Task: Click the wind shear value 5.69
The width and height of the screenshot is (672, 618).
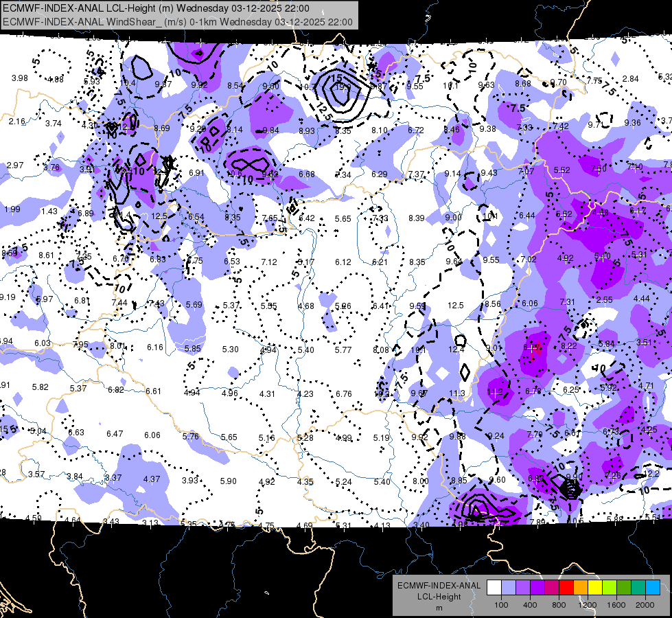Action: 194,304
